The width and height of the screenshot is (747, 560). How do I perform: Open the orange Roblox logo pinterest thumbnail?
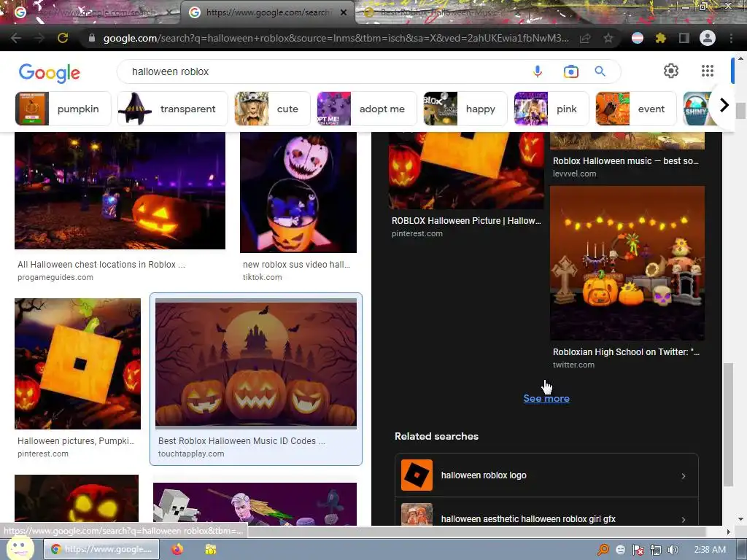(77, 364)
